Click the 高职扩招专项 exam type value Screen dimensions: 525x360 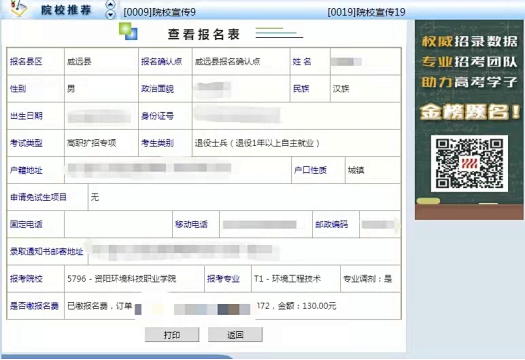(91, 143)
